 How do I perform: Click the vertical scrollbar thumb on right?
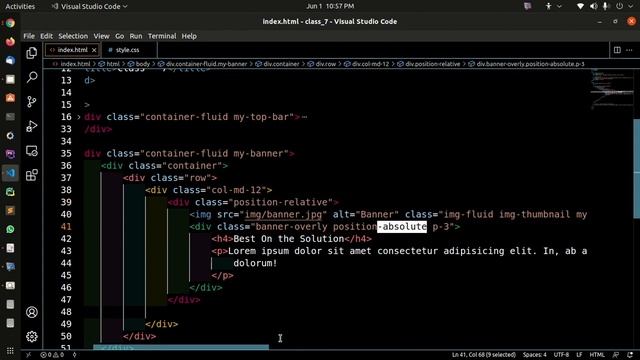(636, 168)
